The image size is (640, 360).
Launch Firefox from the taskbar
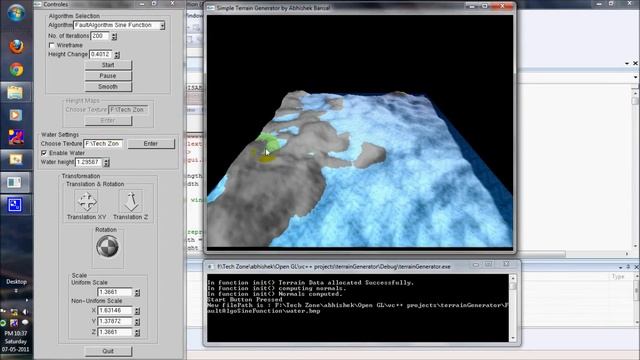click(x=16, y=47)
